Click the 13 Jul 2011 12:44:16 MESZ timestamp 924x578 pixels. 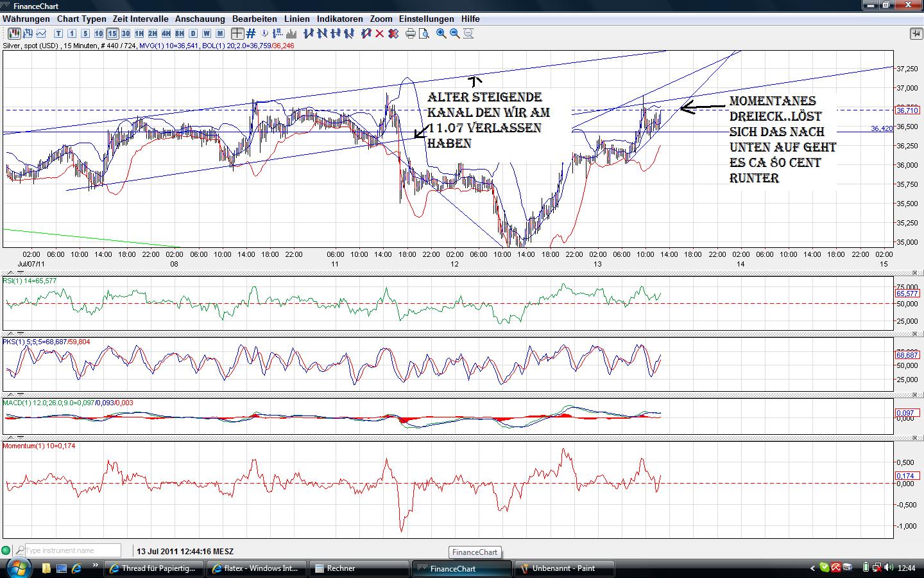click(x=185, y=551)
